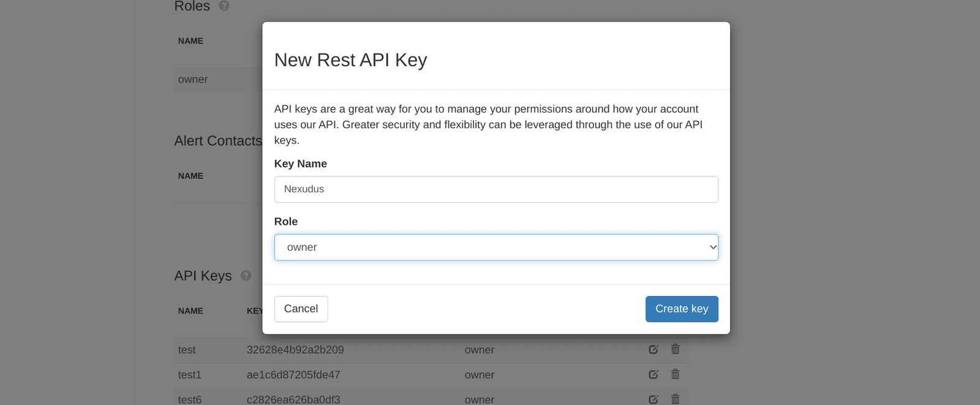Click the edit icon for test6 key
This screenshot has width=980, height=405.
[654, 399]
